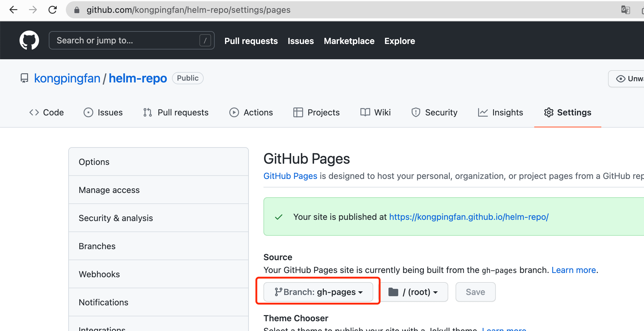Open the Notifications settings section
644x331 pixels.
(159, 302)
